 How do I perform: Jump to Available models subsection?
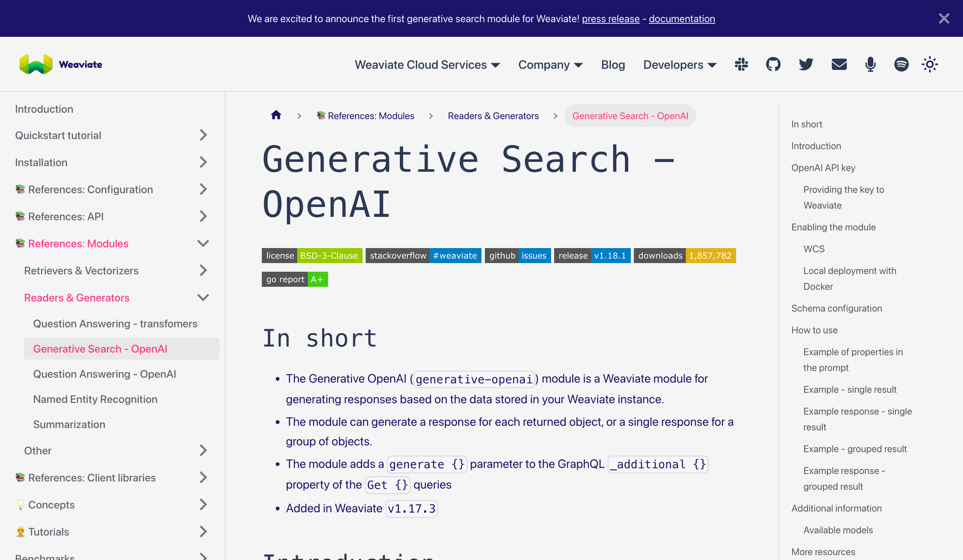[x=838, y=530]
